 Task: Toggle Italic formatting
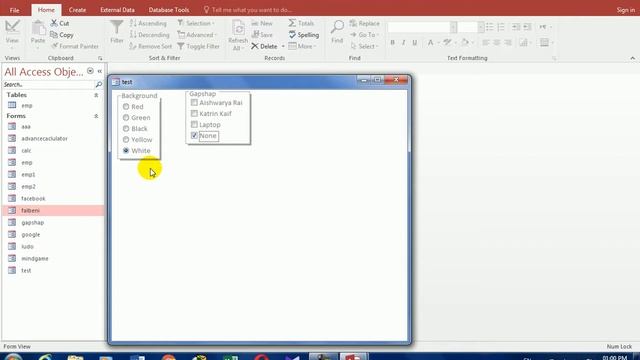click(404, 42)
